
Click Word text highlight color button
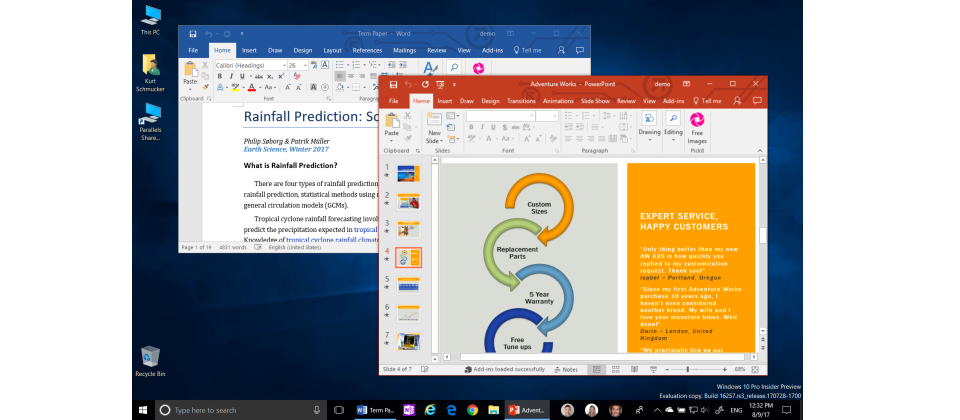coord(235,88)
